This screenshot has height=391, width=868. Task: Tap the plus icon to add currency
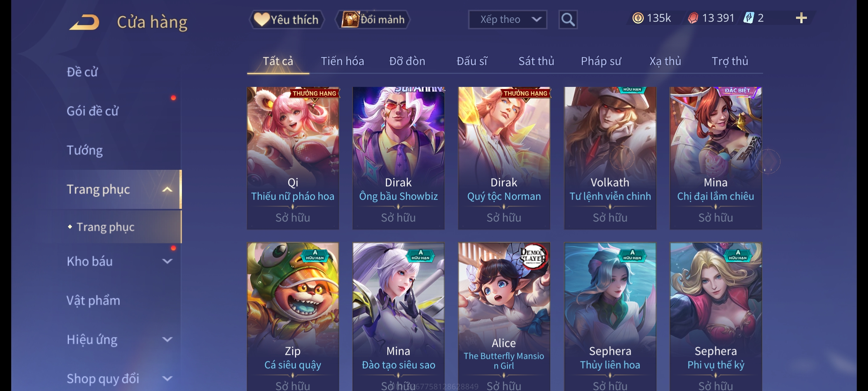pos(801,18)
